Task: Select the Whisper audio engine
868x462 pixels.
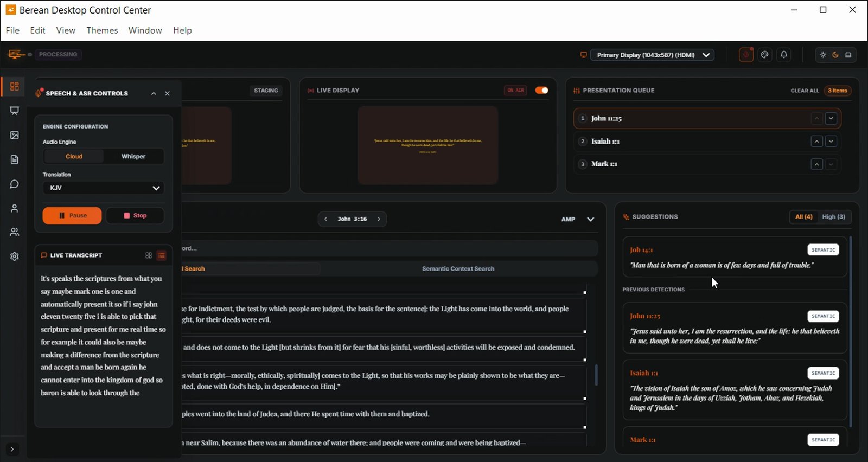Action: pos(133,157)
